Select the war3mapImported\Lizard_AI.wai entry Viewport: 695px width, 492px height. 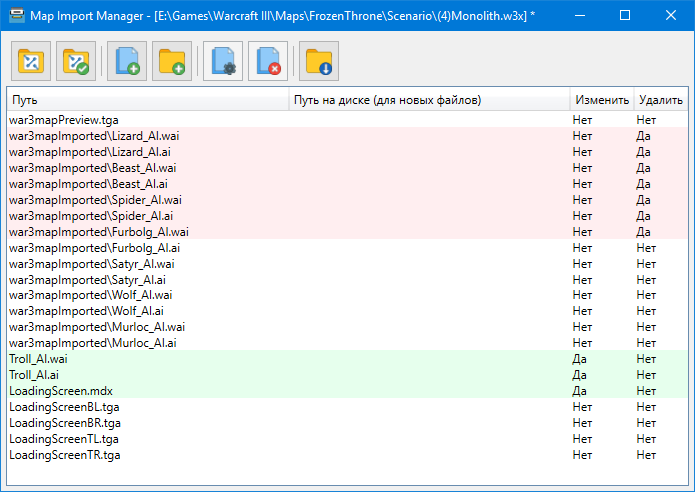tap(348, 136)
